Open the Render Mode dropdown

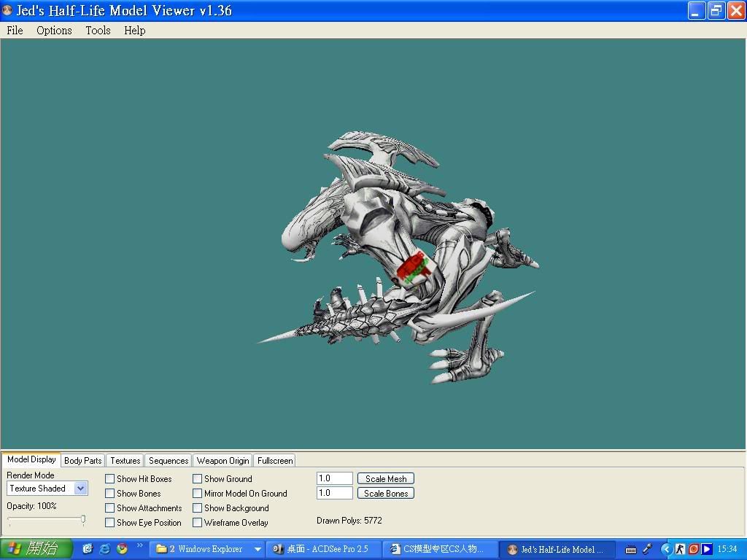pyautogui.click(x=80, y=489)
